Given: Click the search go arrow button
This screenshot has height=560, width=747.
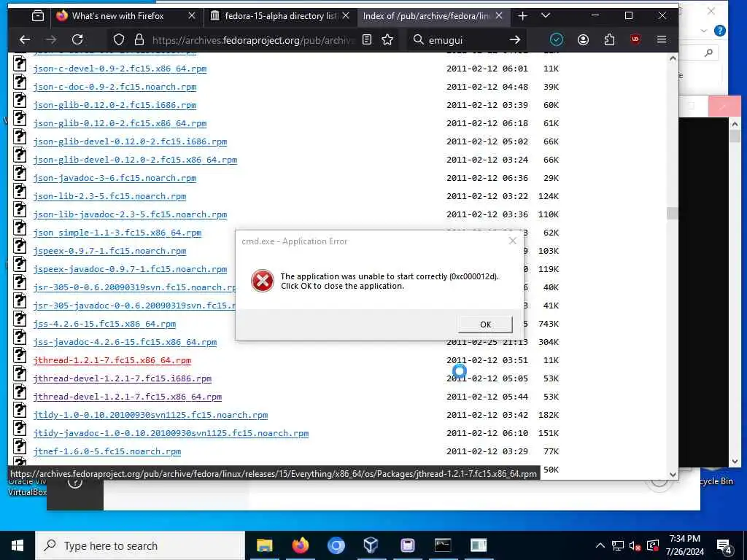Looking at the screenshot, I should tap(514, 39).
